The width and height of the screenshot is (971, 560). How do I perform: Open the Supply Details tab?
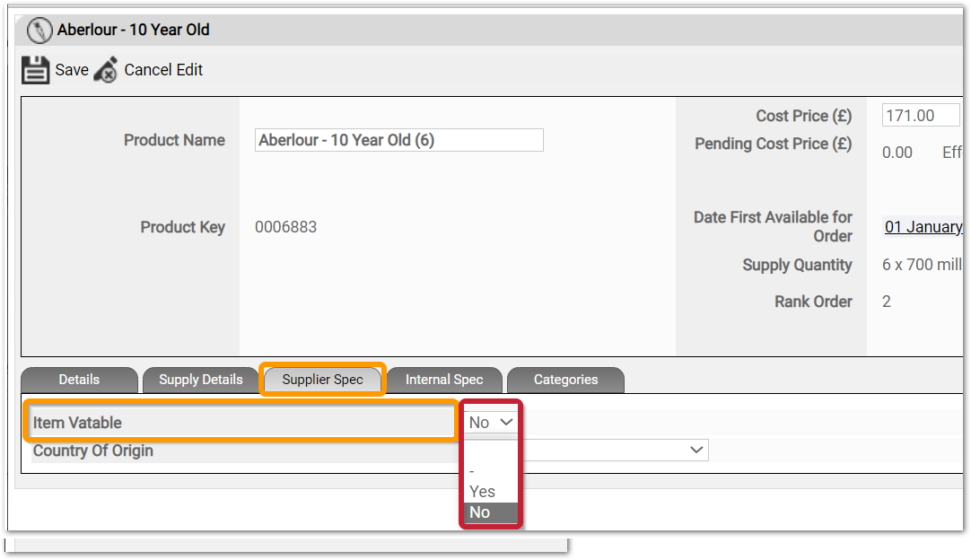click(201, 380)
